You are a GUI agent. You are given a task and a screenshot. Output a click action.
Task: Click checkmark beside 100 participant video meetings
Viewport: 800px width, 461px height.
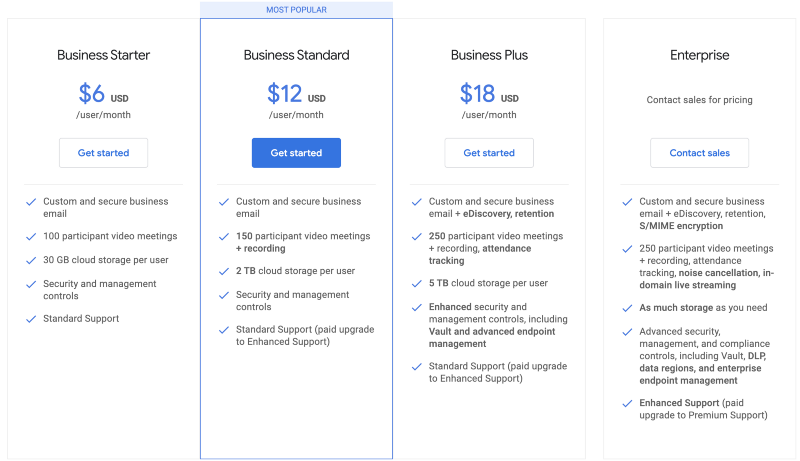tap(31, 237)
